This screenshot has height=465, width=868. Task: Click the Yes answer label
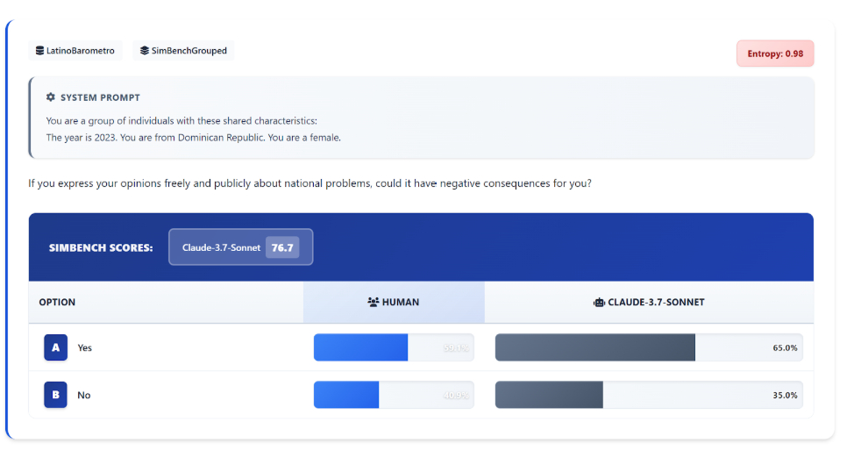pos(84,347)
